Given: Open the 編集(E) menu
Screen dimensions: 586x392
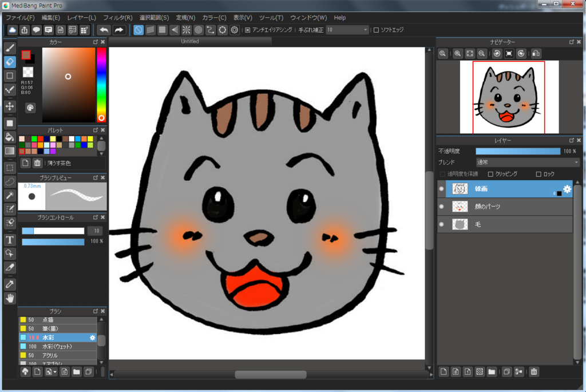Looking at the screenshot, I should (50, 18).
